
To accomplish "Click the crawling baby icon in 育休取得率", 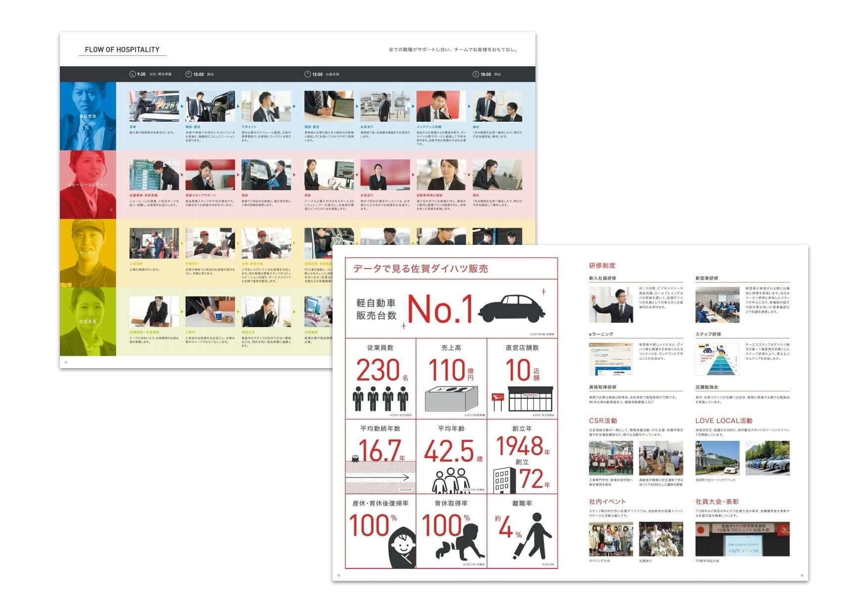I will [460, 543].
